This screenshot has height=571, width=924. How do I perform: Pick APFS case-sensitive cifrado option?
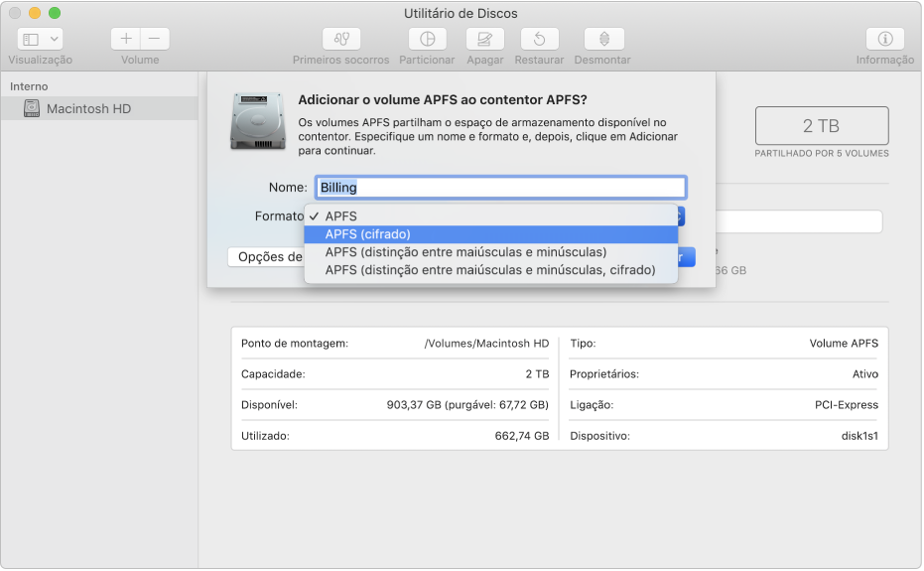pyautogui.click(x=491, y=269)
